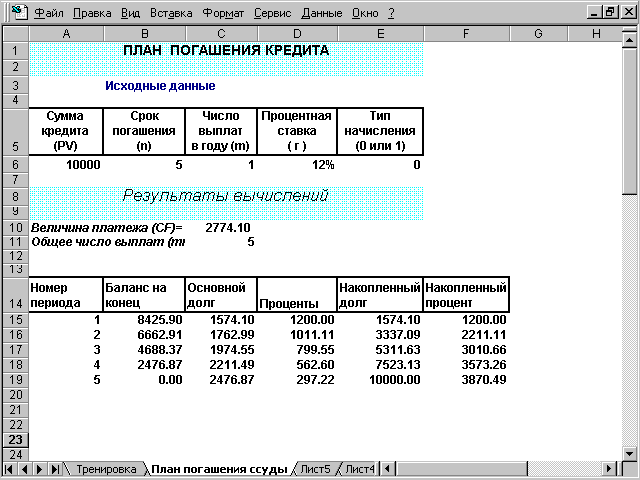Select the Баланс на конец header cell
The image size is (640, 480).
click(144, 295)
